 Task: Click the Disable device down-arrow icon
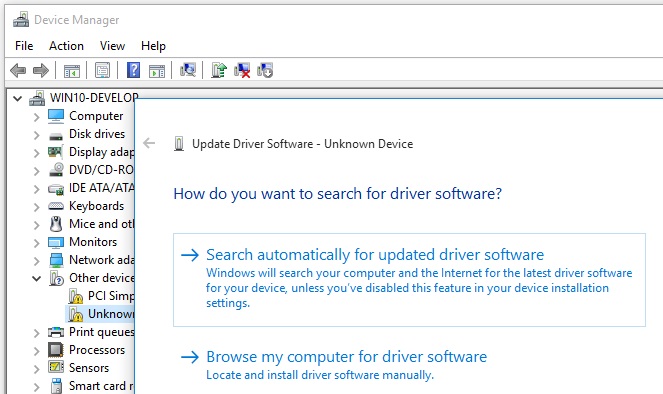[265, 70]
